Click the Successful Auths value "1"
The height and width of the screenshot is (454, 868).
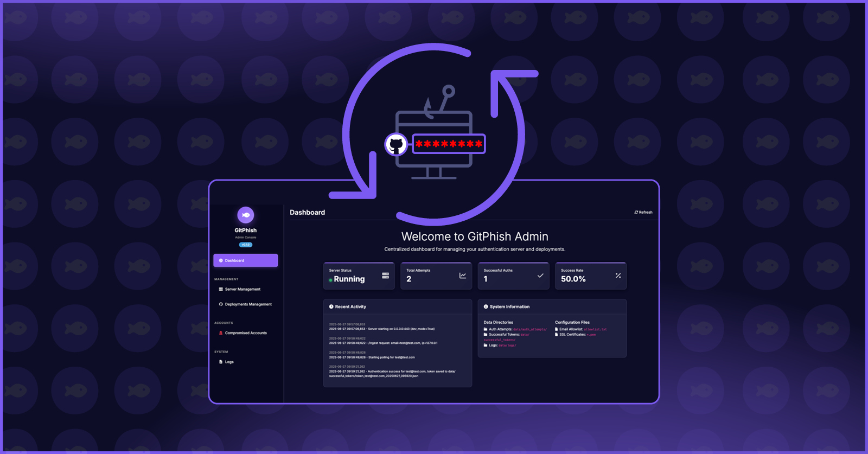pyautogui.click(x=486, y=279)
